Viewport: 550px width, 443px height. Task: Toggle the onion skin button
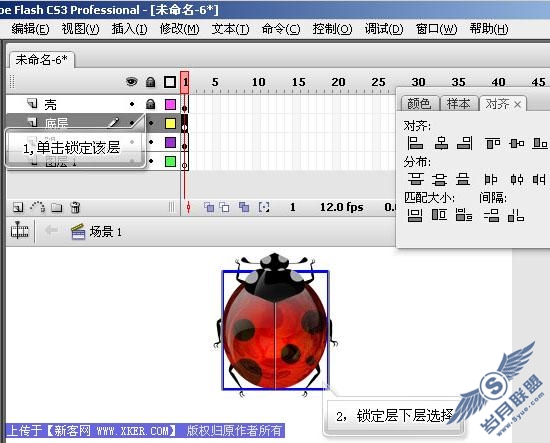click(209, 207)
